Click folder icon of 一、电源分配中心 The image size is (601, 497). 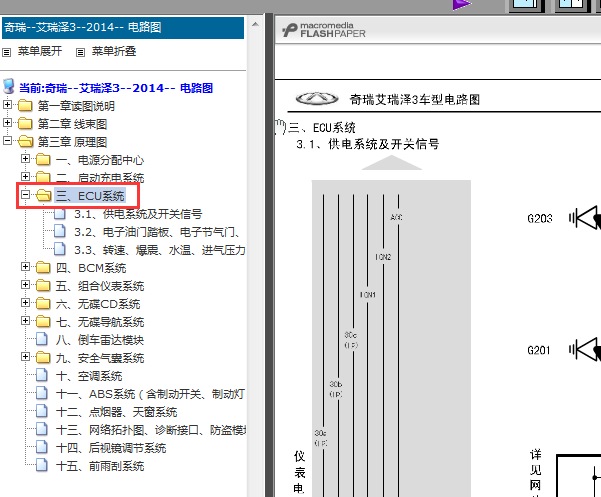43,159
